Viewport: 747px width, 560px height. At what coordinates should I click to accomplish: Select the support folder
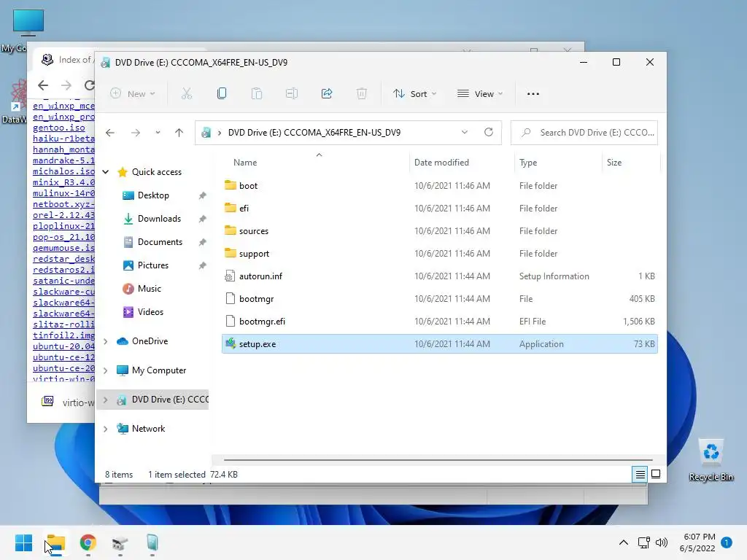[440, 253]
